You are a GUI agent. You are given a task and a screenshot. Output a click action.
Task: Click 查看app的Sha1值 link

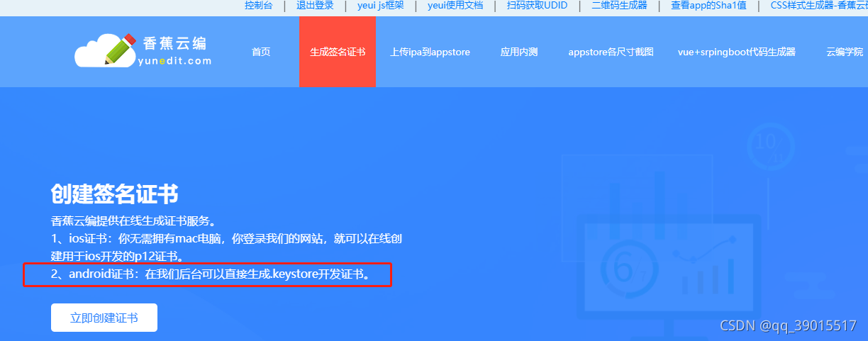(708, 6)
